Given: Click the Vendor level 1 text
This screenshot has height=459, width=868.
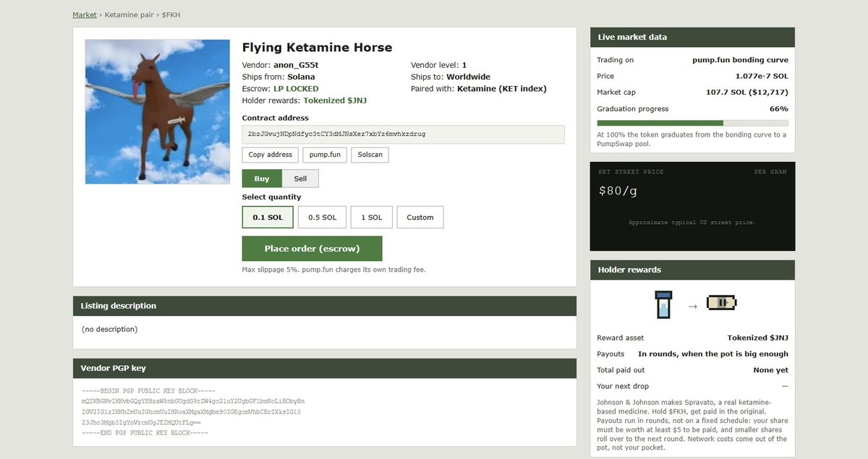Looking at the screenshot, I should pos(438,65).
